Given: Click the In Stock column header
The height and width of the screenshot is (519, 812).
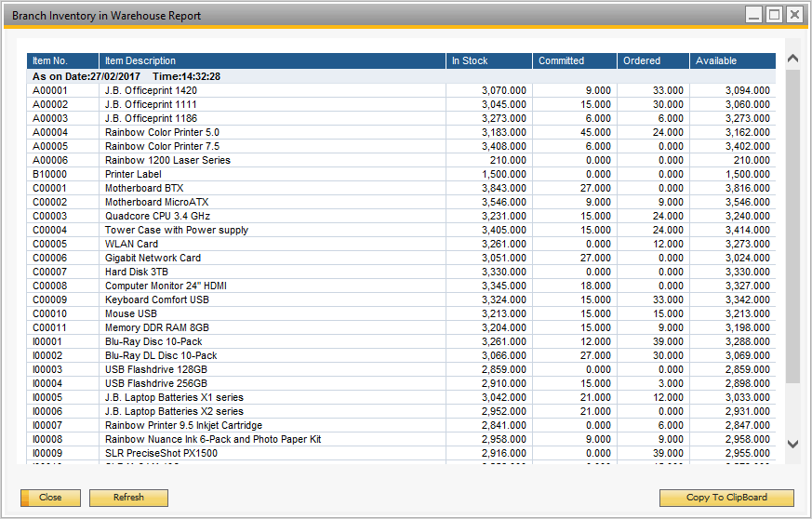Looking at the screenshot, I should 489,60.
